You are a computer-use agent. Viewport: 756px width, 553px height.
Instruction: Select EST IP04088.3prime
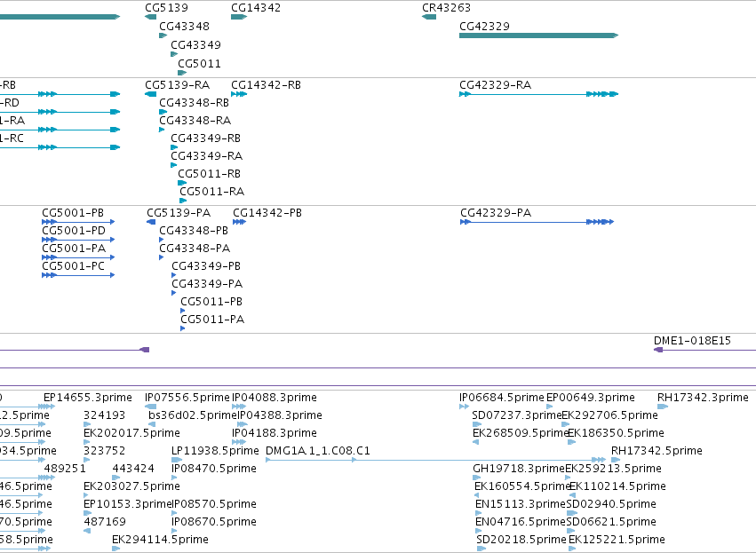[275, 398]
